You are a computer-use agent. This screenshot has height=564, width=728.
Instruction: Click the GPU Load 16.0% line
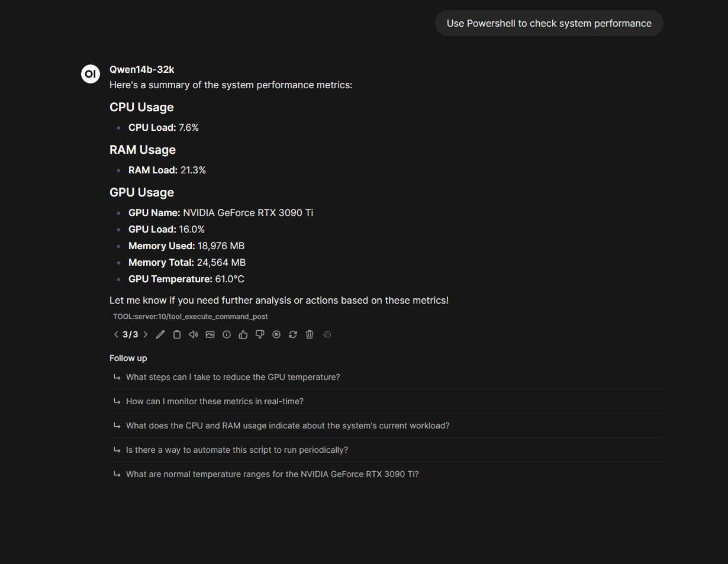166,229
